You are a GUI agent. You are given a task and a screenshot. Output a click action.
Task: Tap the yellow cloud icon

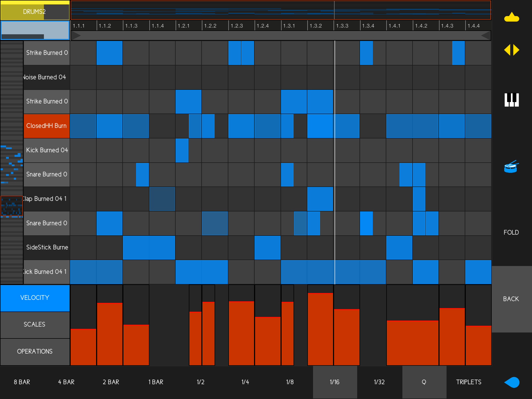click(x=511, y=17)
